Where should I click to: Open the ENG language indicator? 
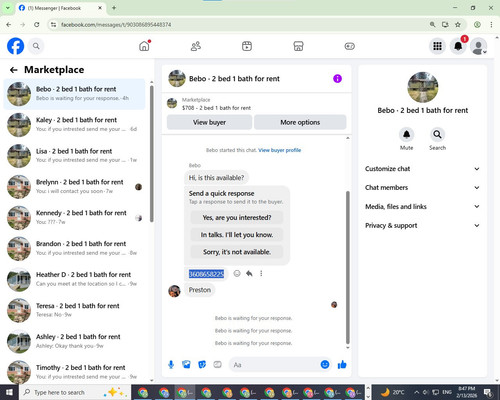pyautogui.click(x=447, y=392)
